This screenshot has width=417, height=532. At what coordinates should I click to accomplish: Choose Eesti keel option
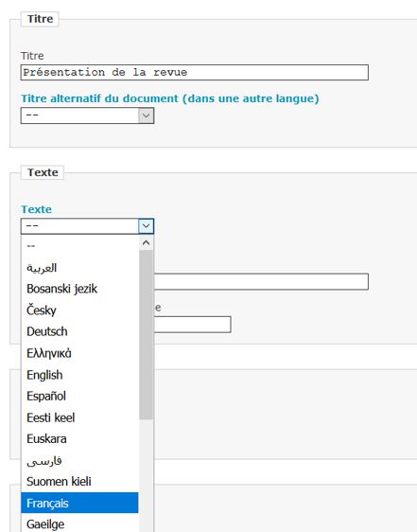pos(79,417)
